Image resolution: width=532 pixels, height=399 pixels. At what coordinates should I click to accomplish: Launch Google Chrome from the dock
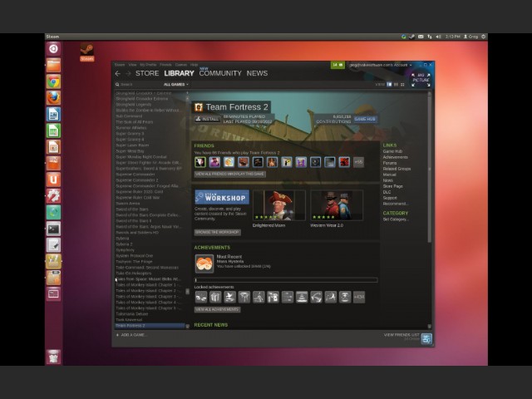tap(53, 81)
